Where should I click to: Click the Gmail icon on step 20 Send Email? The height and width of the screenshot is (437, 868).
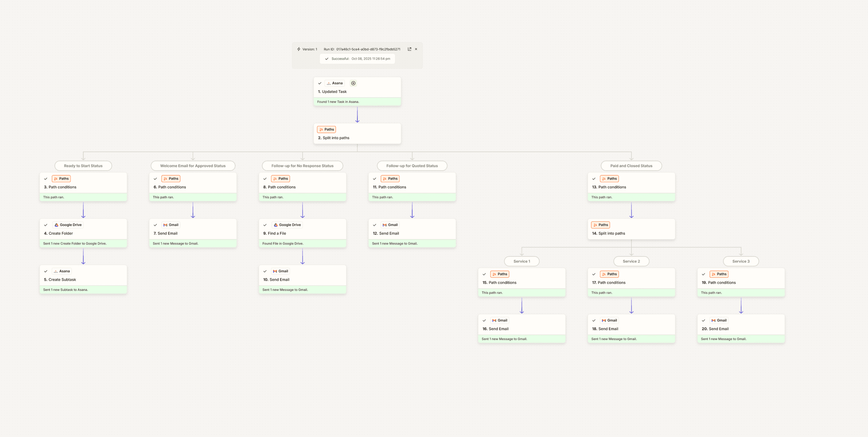tap(713, 320)
